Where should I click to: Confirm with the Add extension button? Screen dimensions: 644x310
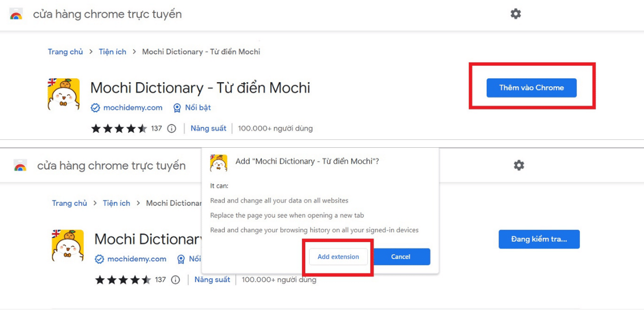pyautogui.click(x=338, y=256)
